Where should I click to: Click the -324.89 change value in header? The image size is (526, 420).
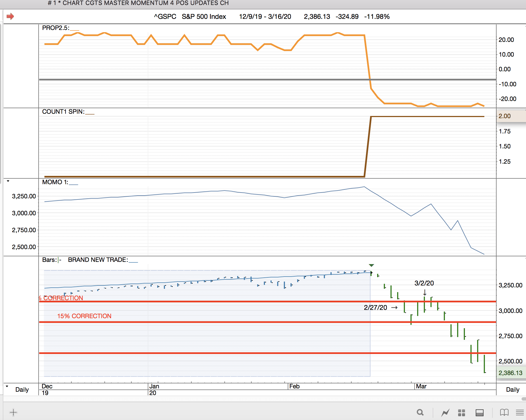347,17
